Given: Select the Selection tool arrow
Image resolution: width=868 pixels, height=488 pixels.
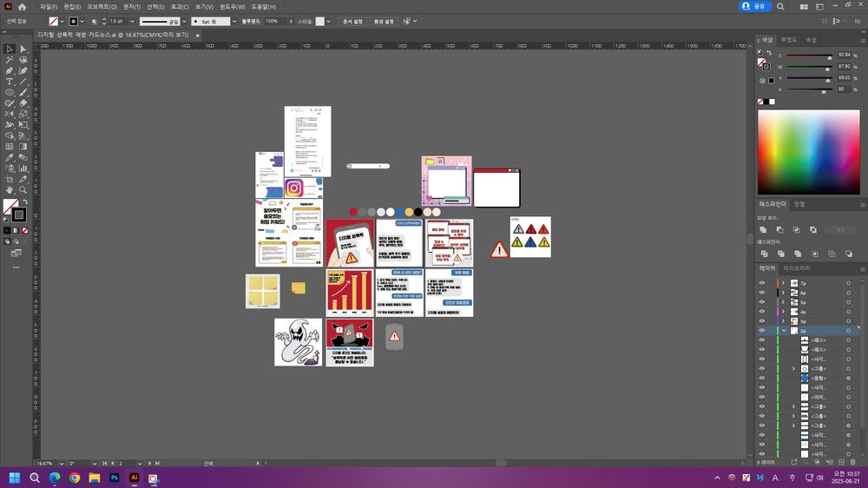Looking at the screenshot, I should pyautogui.click(x=10, y=49).
